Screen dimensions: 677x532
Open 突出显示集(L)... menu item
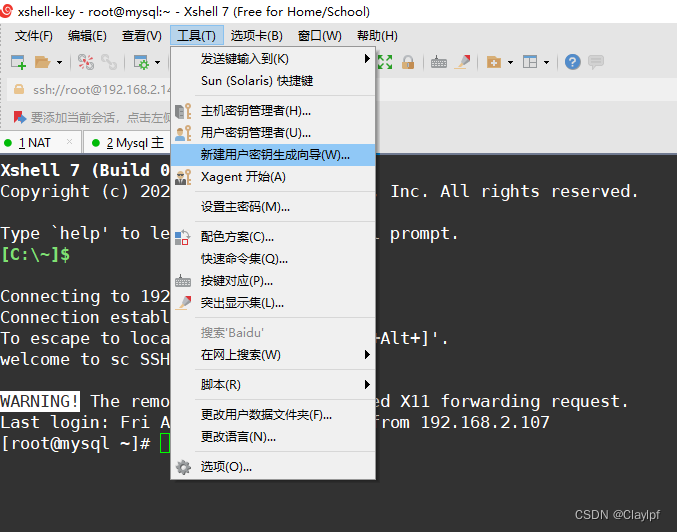pyautogui.click(x=273, y=303)
